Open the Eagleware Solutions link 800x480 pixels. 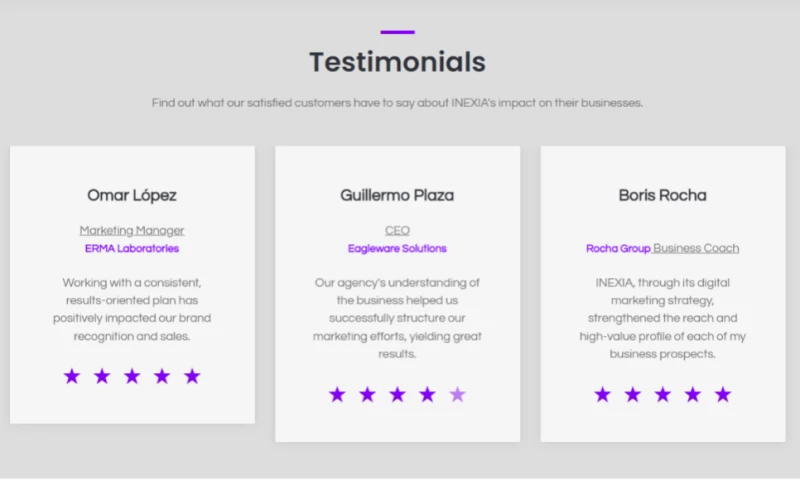397,248
